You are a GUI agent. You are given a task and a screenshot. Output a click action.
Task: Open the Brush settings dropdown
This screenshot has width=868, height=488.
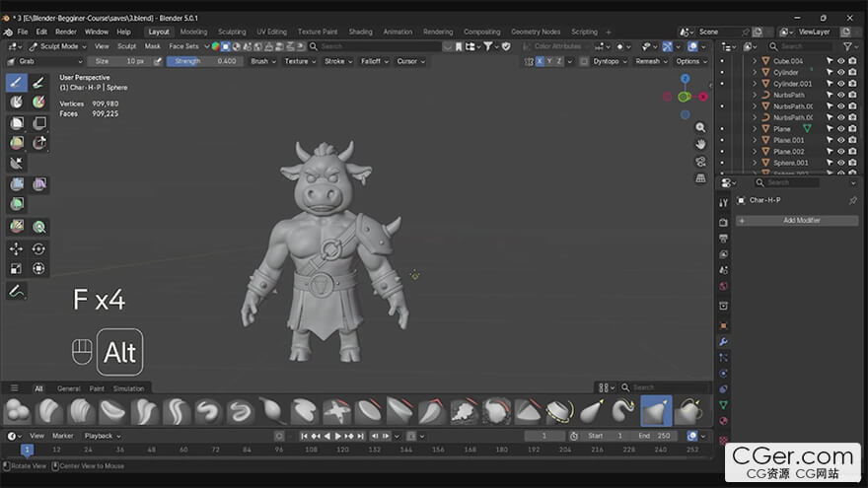pos(263,61)
